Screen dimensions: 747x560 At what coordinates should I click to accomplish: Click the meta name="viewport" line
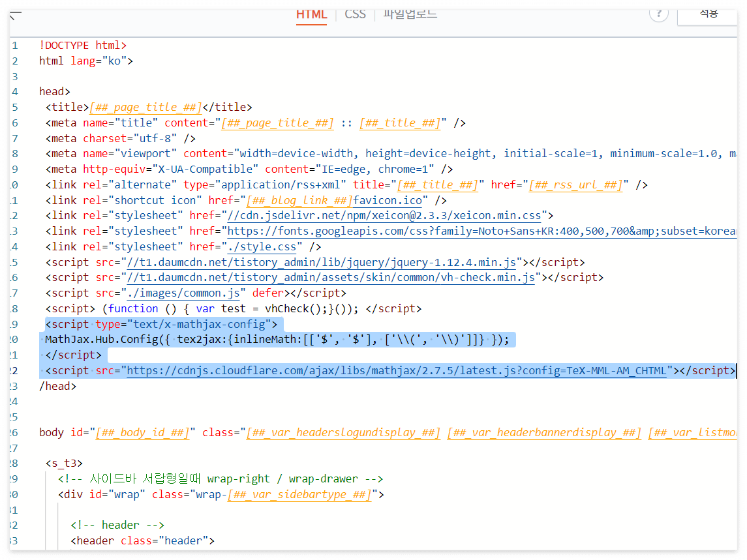coord(391,154)
